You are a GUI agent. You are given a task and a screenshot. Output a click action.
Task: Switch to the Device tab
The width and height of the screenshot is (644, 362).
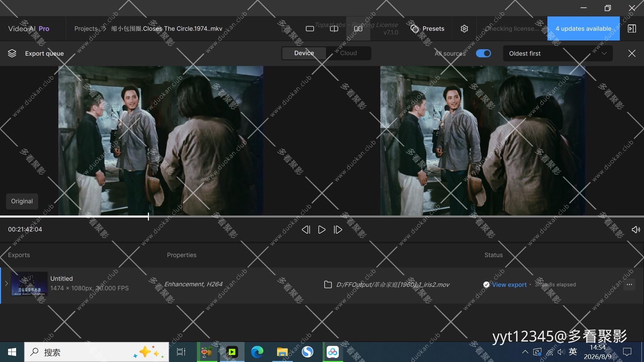click(x=304, y=53)
